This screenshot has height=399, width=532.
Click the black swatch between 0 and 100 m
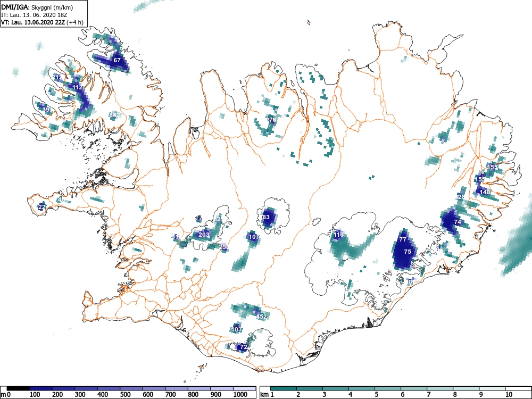pyautogui.click(x=18, y=388)
